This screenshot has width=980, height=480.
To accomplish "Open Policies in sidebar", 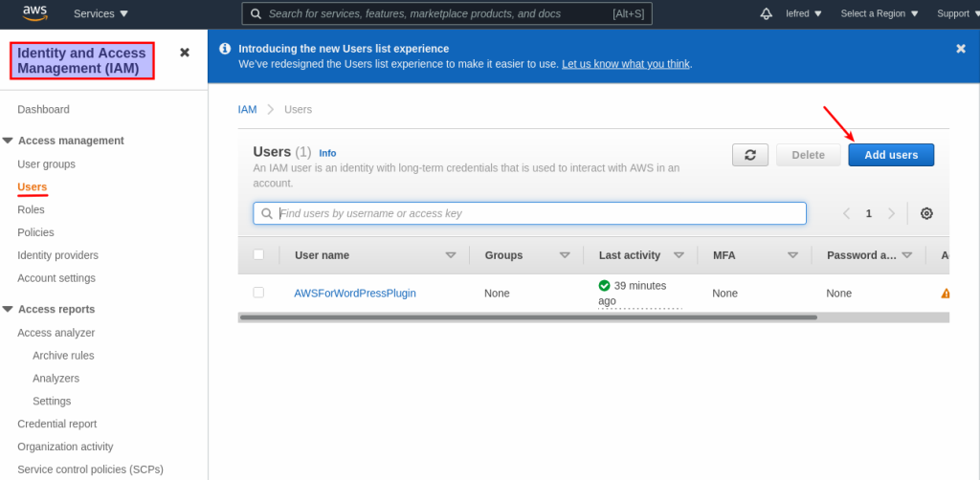I will pyautogui.click(x=35, y=232).
